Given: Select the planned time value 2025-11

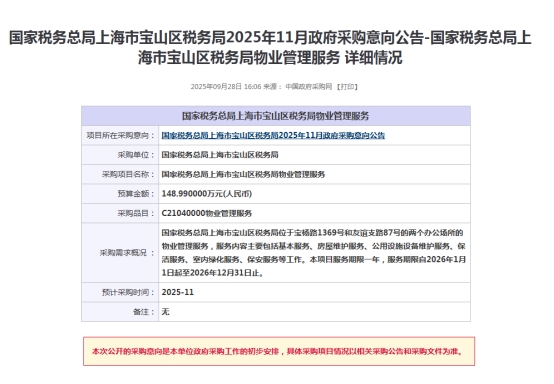Looking at the screenshot, I should tap(178, 292).
